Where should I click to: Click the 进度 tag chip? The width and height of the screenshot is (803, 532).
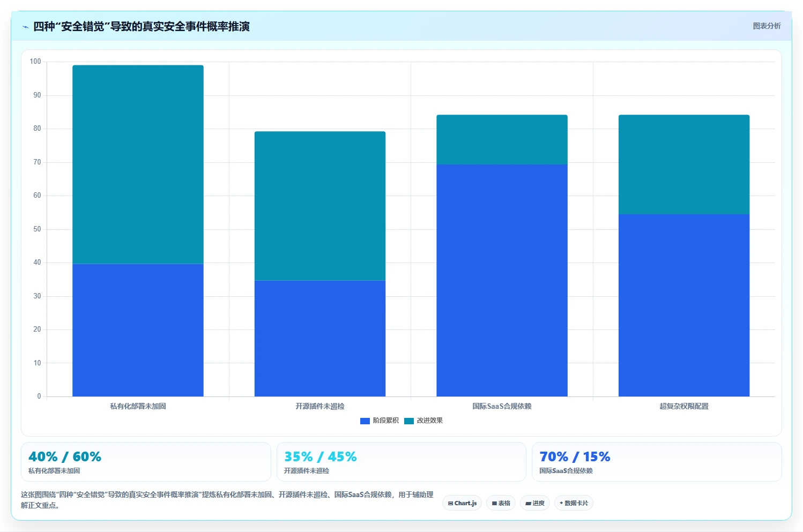pos(535,503)
